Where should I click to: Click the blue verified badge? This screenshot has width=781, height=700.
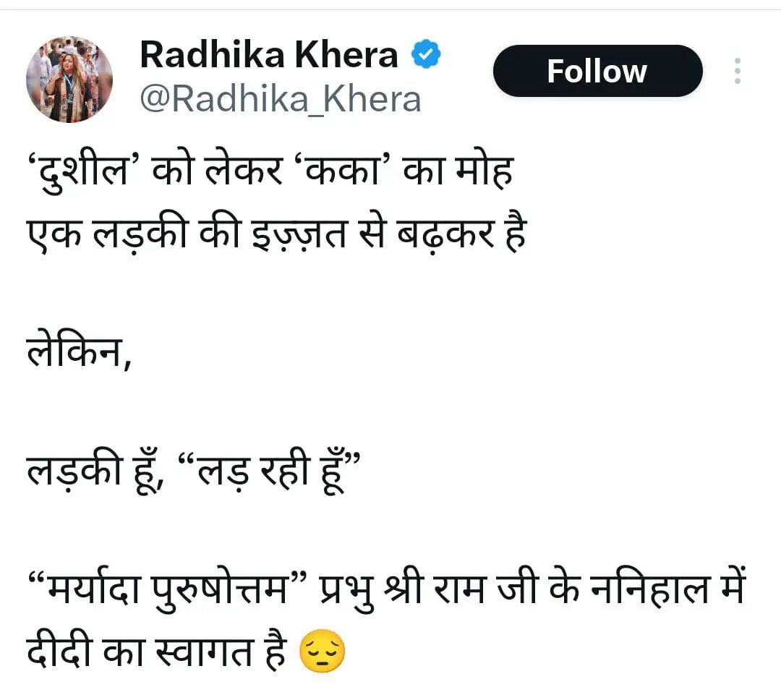426,54
